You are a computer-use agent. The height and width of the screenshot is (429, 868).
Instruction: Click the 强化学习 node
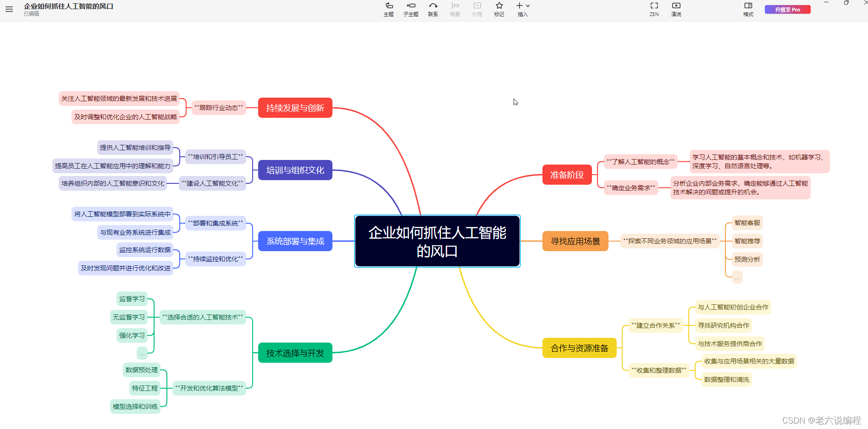point(132,335)
